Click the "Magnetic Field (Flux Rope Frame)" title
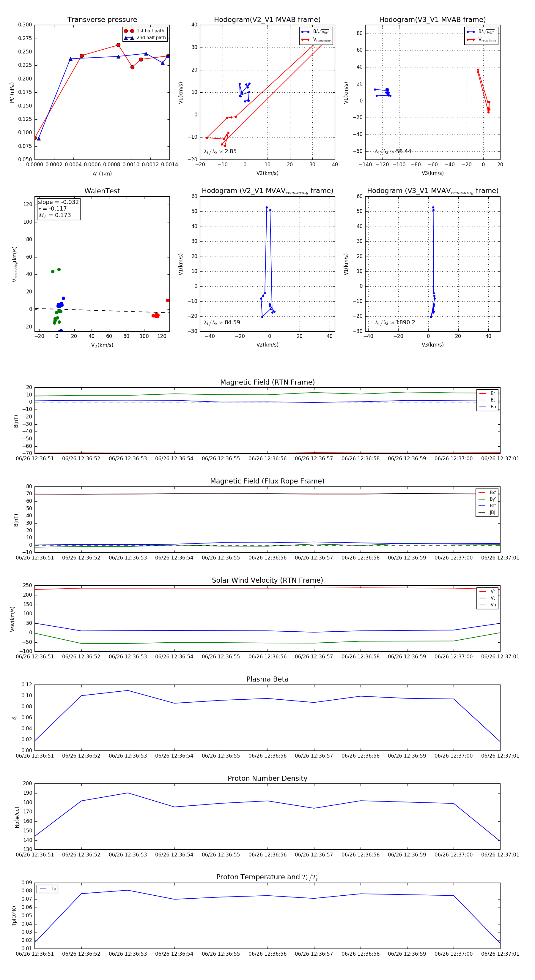This screenshot has height=980, width=535. click(x=267, y=481)
